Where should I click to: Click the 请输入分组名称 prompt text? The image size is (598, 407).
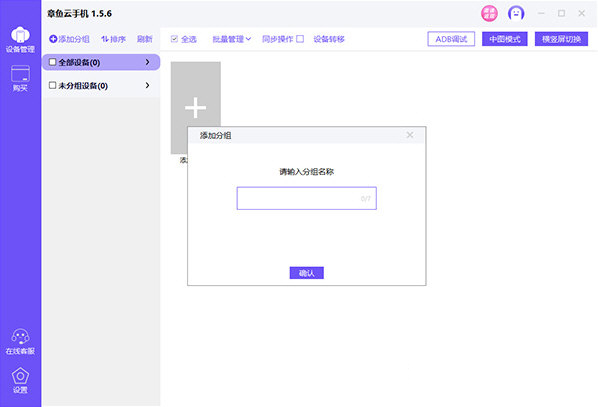point(307,172)
